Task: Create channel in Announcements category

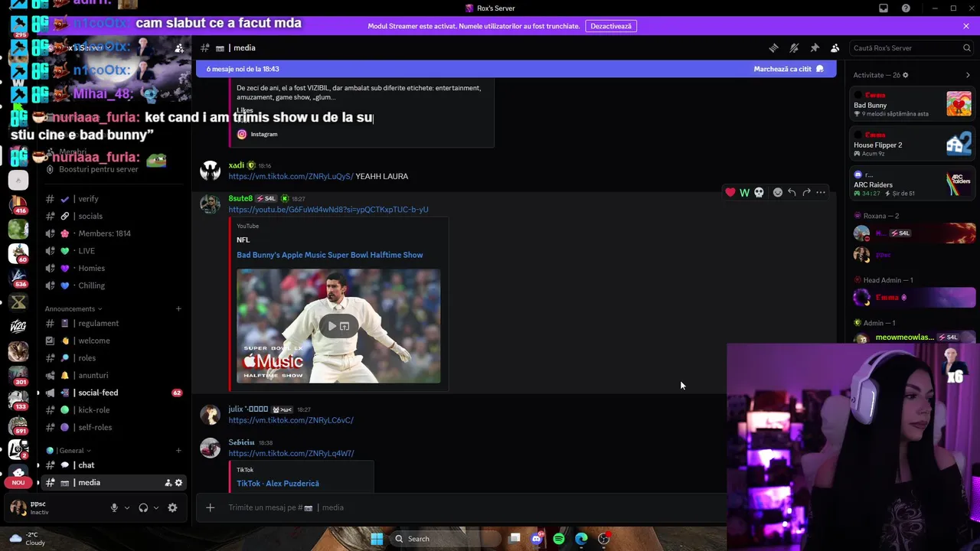Action: (178, 309)
